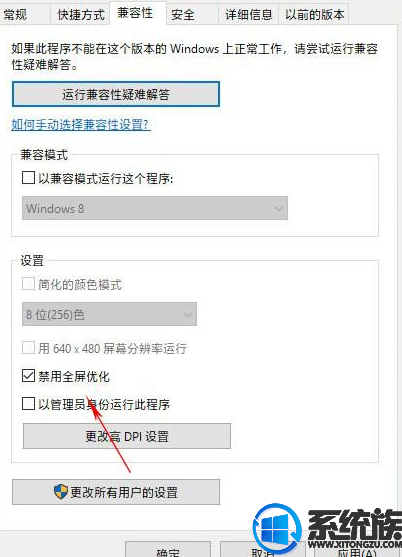Confirm with the 确定 button
Screen dimensions: 402x557
point(168,550)
